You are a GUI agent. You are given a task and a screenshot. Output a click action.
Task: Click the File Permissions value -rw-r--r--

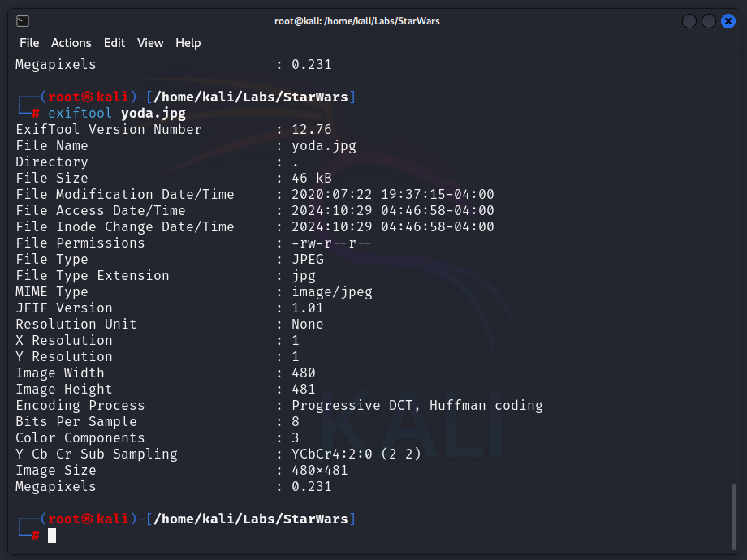point(331,243)
